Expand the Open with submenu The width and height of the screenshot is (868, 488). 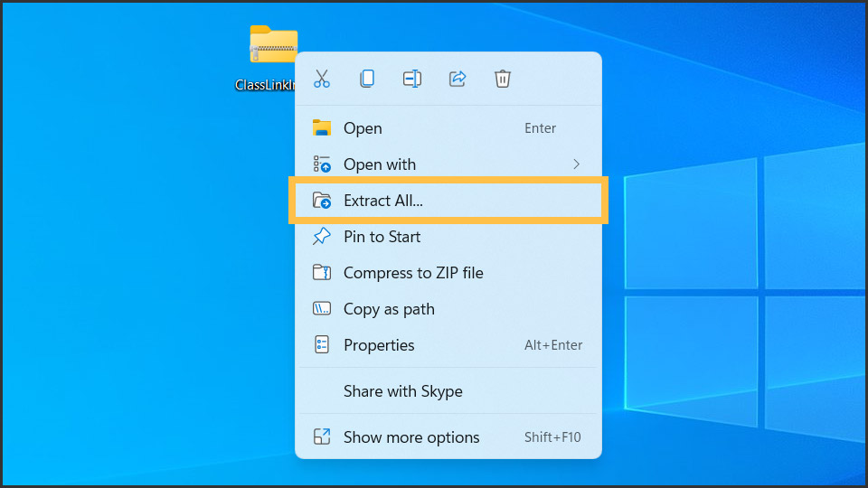[448, 164]
